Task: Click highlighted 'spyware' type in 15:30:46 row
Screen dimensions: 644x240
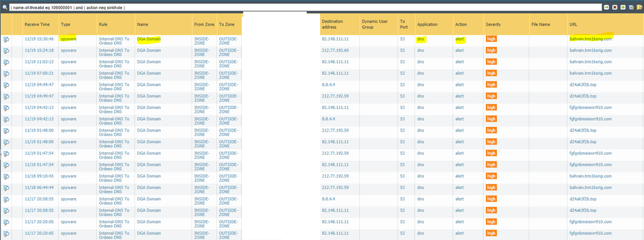Action: point(68,39)
